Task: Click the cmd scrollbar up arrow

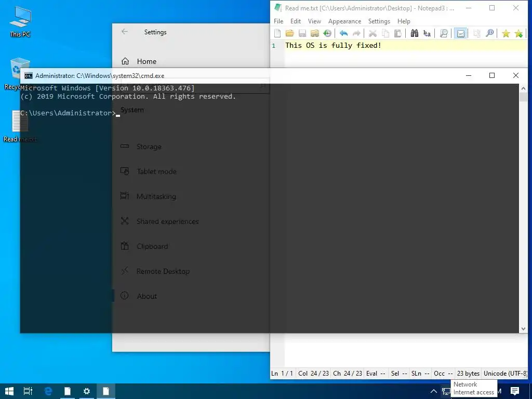Action: click(523, 88)
